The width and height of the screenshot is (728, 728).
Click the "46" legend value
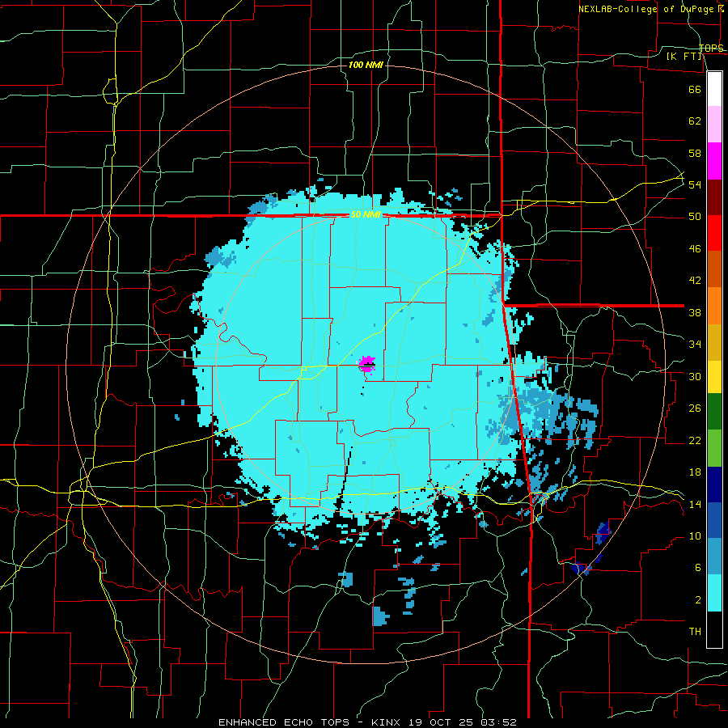695,249
